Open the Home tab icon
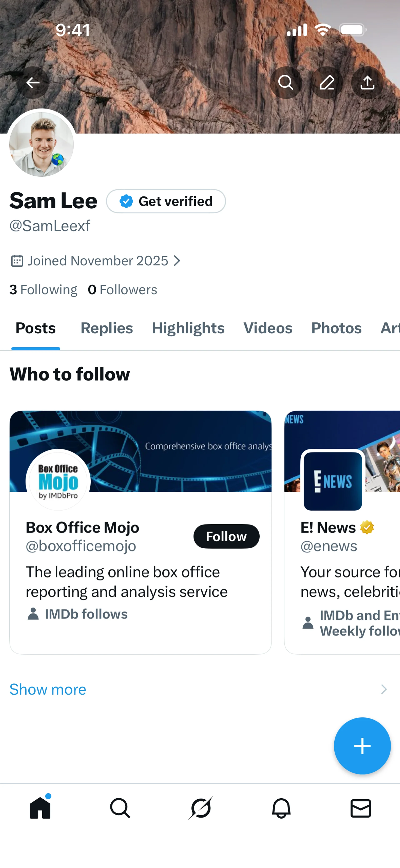The height and width of the screenshot is (868, 400). point(40,808)
